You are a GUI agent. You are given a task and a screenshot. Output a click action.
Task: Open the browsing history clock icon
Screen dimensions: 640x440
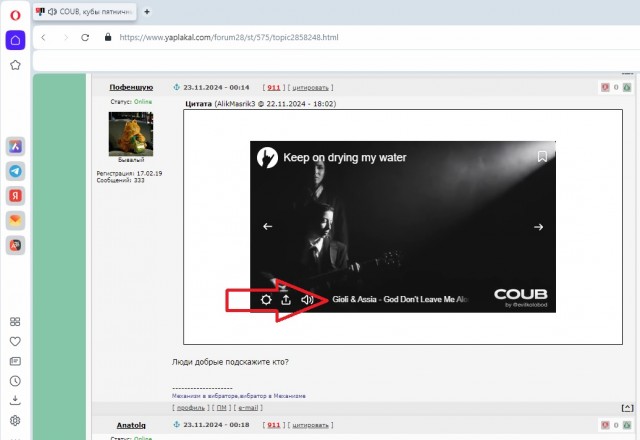pos(15,381)
